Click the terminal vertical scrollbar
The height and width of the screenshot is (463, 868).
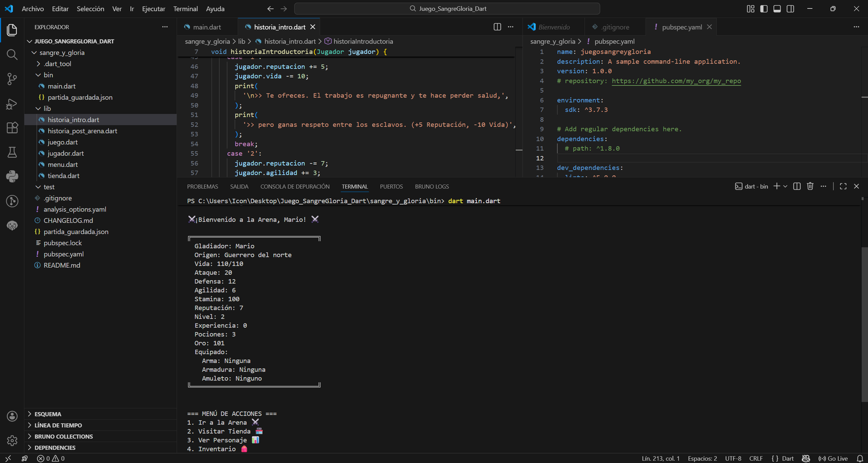tap(864, 324)
